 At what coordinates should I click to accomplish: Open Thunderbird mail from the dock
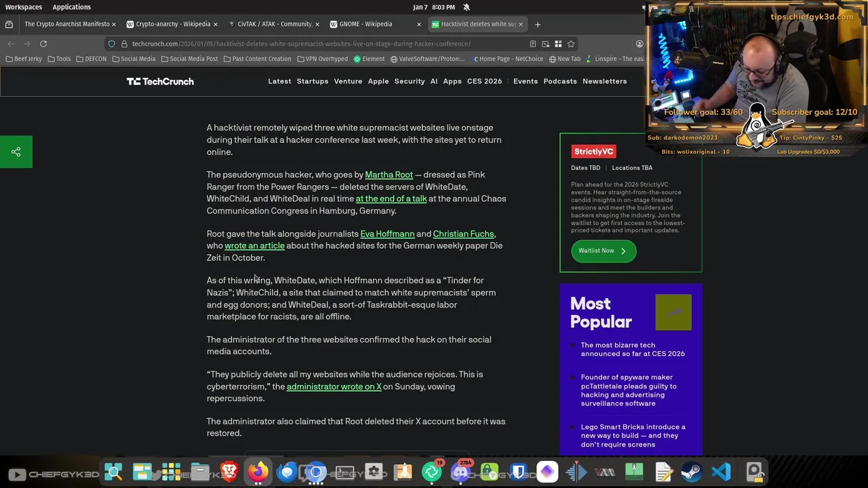[x=287, y=472]
